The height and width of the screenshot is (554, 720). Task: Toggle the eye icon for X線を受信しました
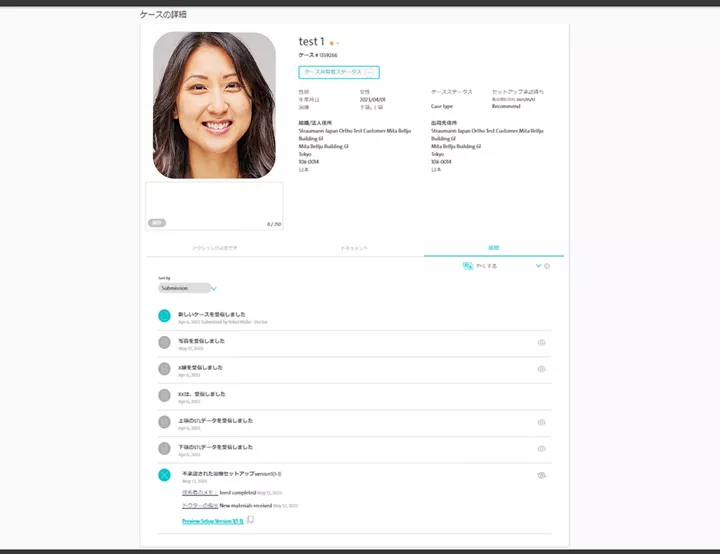pyautogui.click(x=541, y=369)
